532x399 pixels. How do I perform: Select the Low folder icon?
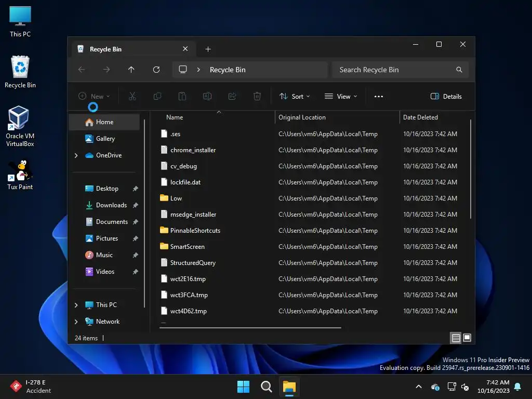coord(164,198)
